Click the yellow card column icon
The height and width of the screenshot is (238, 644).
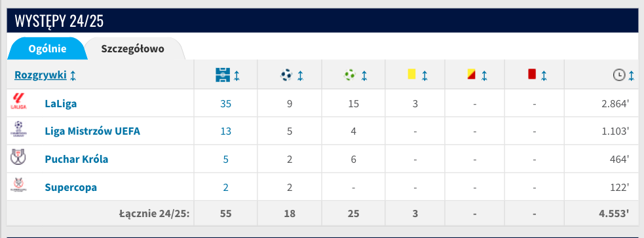tap(411, 74)
